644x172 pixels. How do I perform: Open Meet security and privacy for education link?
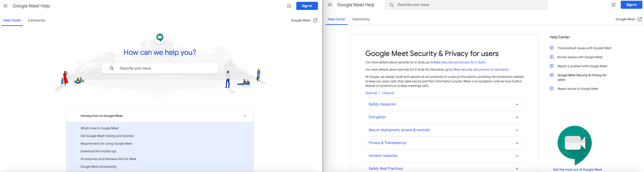click(481, 70)
